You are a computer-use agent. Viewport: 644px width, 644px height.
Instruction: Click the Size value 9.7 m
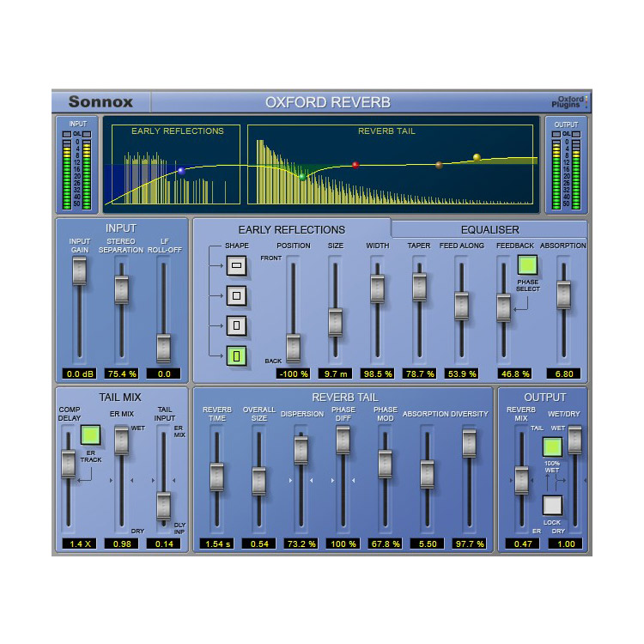(335, 374)
